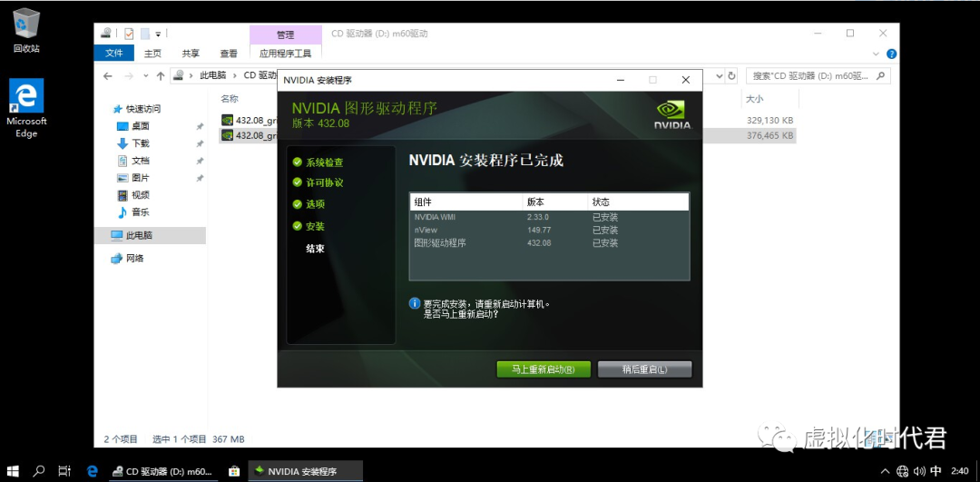Open the Store icon on the taskbar
Image resolution: width=980 pixels, height=482 pixels.
pos(234,471)
